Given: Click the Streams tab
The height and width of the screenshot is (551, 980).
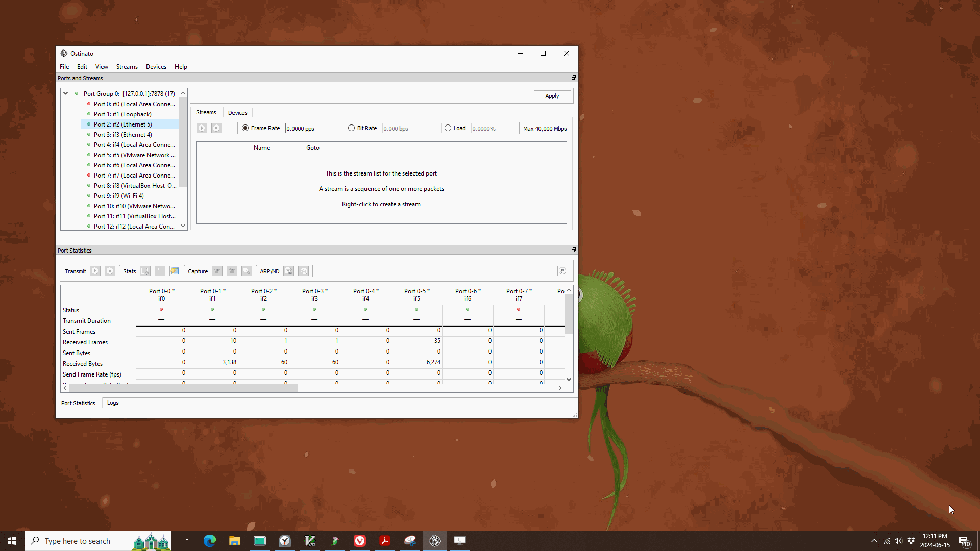Looking at the screenshot, I should [x=207, y=112].
